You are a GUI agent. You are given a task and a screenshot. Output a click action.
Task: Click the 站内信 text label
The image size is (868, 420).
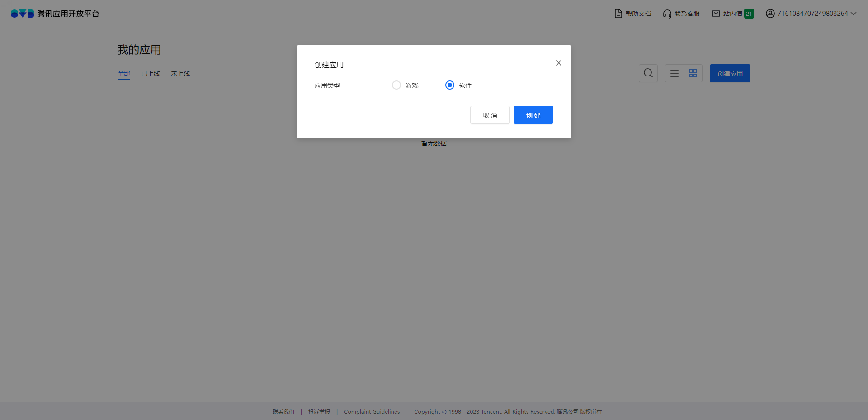pos(733,14)
